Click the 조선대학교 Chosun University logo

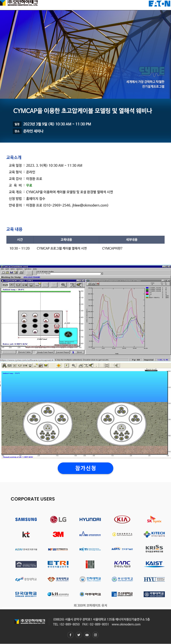tap(122, 594)
